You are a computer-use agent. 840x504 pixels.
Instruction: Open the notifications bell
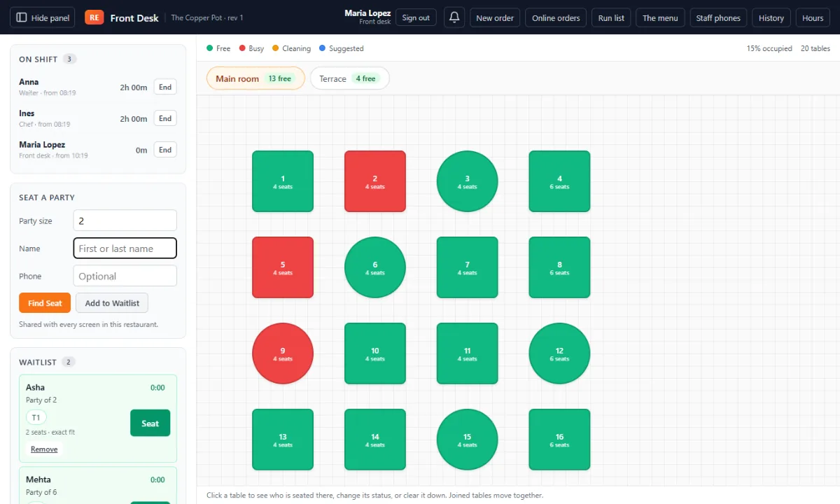coord(454,17)
